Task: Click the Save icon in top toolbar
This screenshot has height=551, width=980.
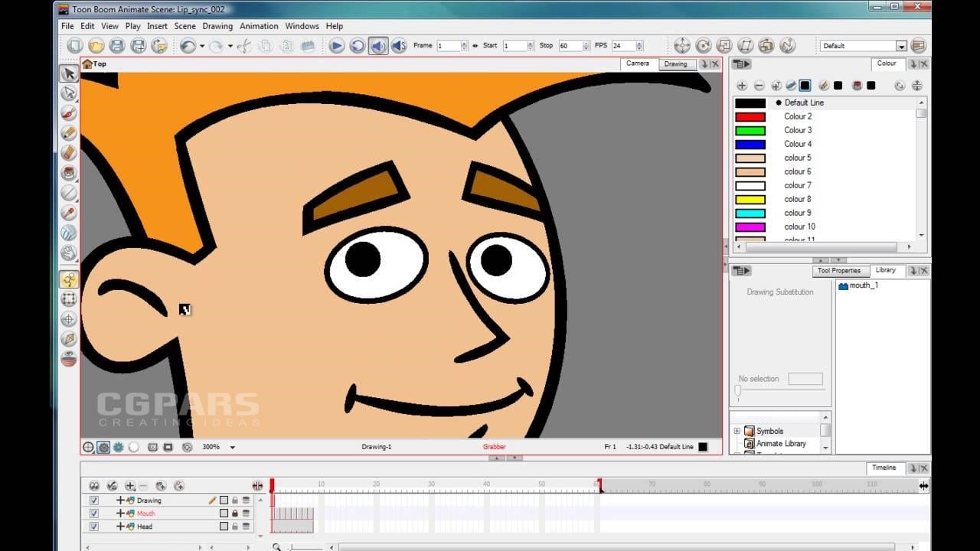Action: 116,46
